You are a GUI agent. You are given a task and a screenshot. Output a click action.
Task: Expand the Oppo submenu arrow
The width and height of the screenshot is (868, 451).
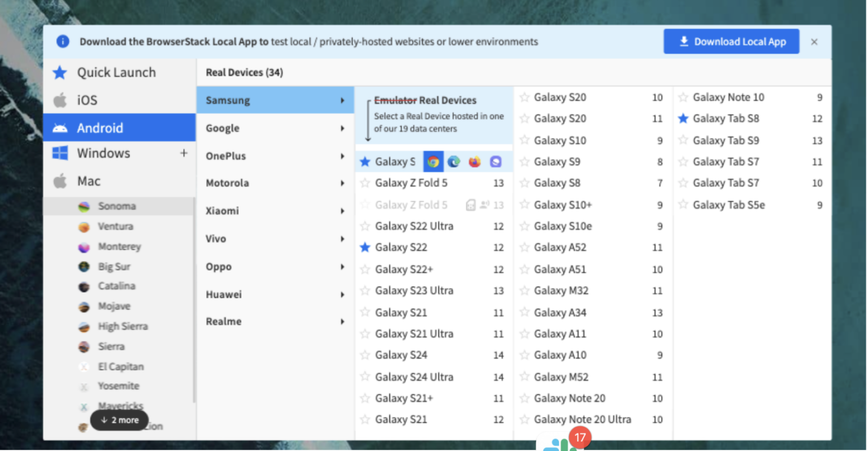[342, 267]
